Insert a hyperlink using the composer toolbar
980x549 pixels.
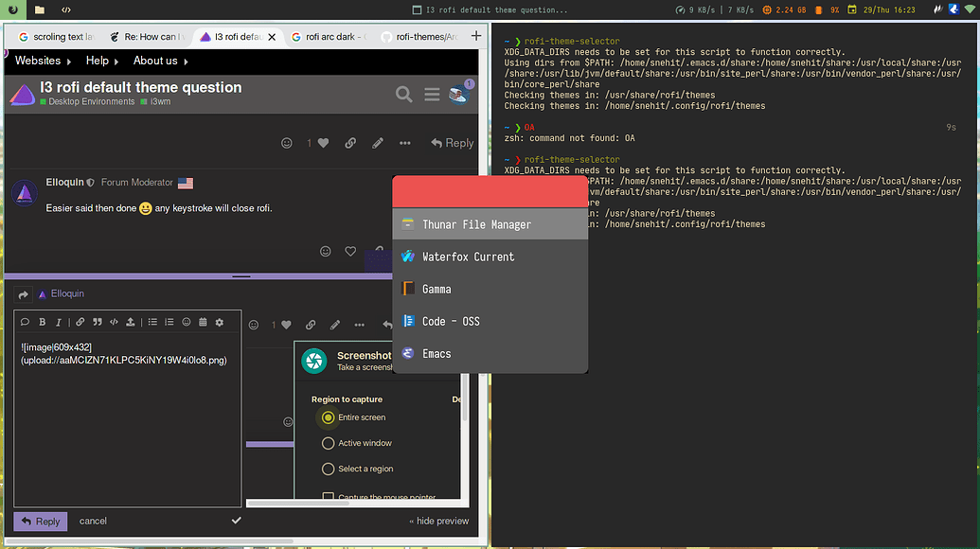(81, 323)
